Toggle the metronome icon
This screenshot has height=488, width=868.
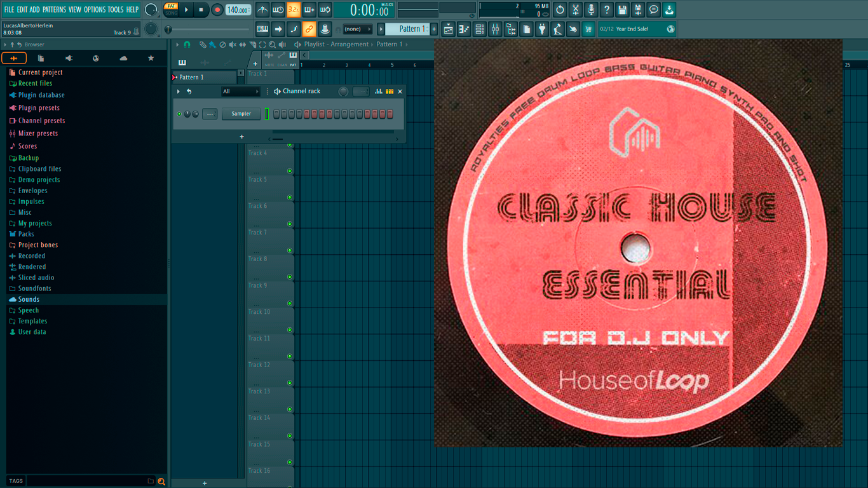click(x=262, y=10)
